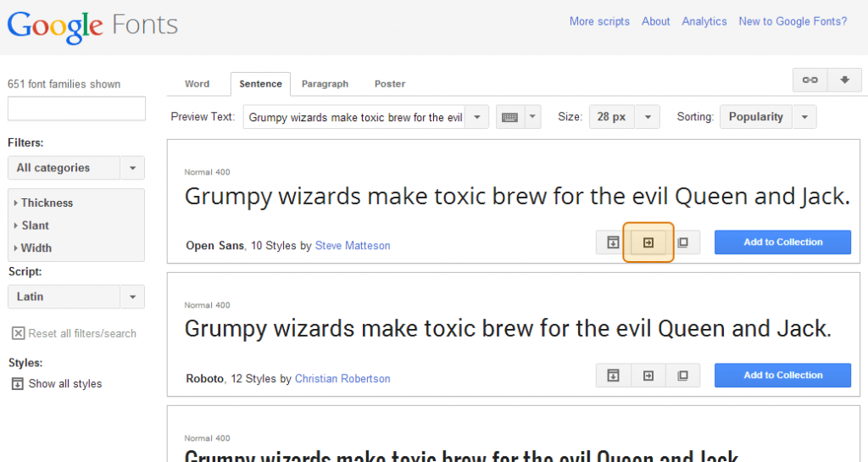Click the Preview Text input field
Viewport: 868px width, 462px height.
pos(354,117)
